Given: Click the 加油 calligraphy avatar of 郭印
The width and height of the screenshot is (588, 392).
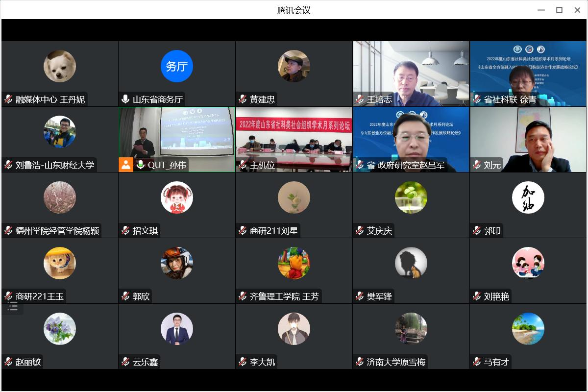Looking at the screenshot, I should (528, 197).
